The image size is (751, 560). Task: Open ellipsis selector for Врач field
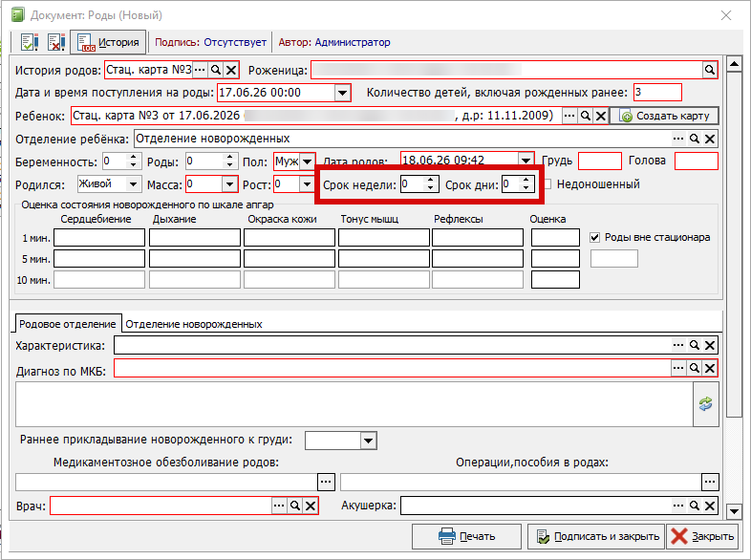point(279,506)
